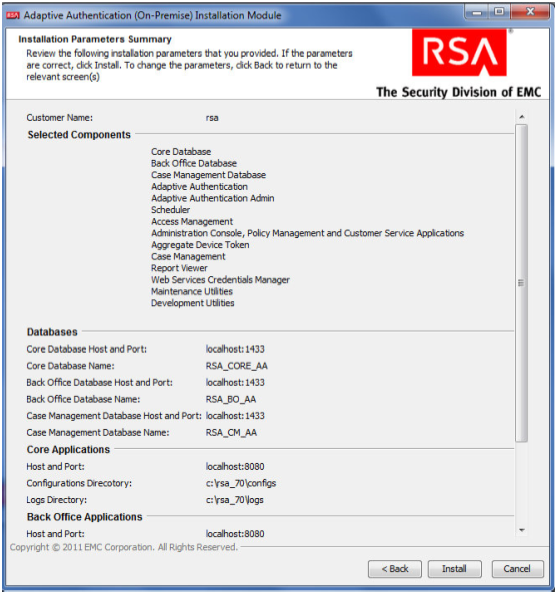Click the Case Management component entry

click(x=188, y=257)
